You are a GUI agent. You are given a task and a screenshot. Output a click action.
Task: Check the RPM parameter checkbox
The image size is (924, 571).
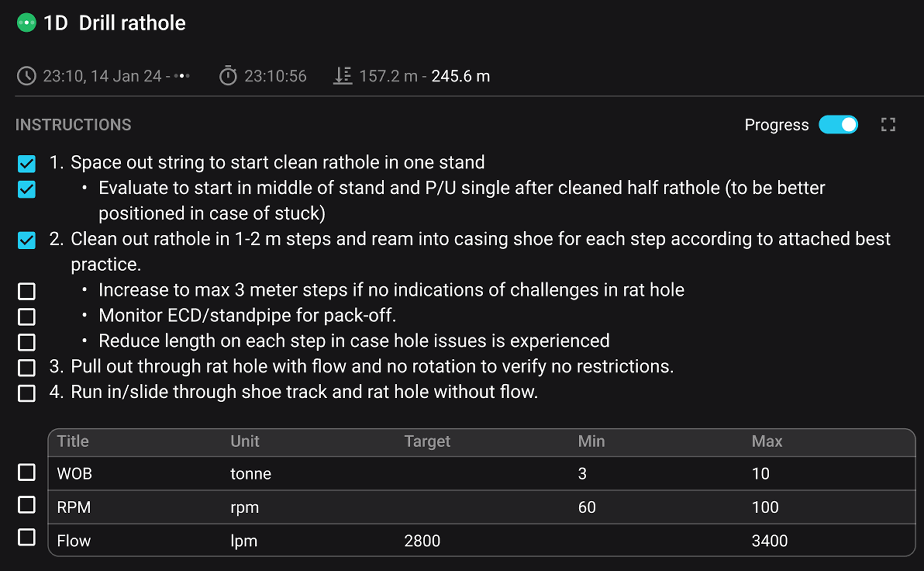(26, 505)
